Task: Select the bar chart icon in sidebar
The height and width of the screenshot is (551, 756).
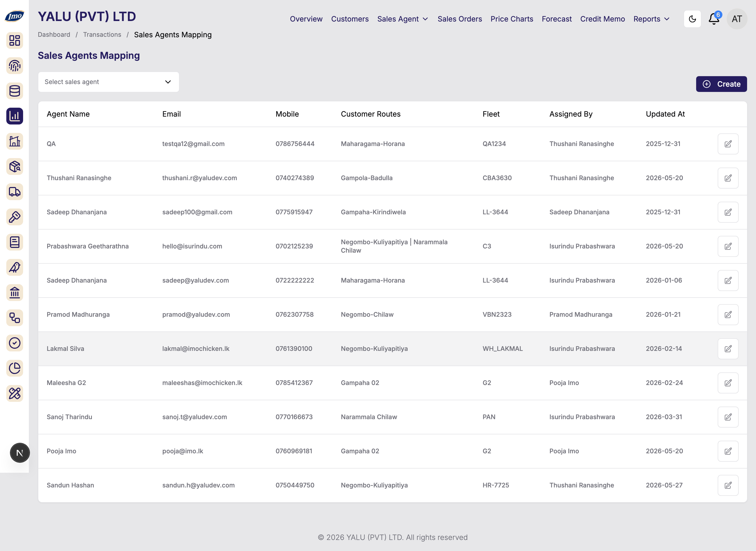Action: pyautogui.click(x=15, y=116)
